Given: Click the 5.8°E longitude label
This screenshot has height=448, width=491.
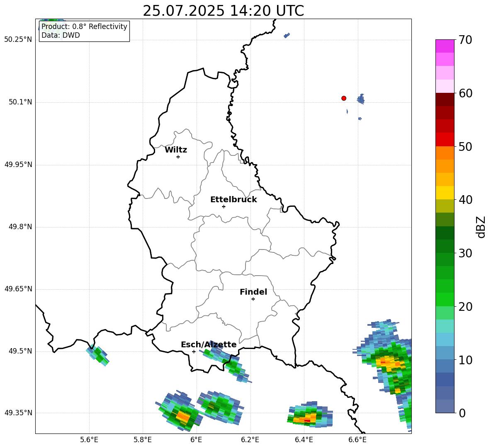Looking at the screenshot, I should [143, 440].
